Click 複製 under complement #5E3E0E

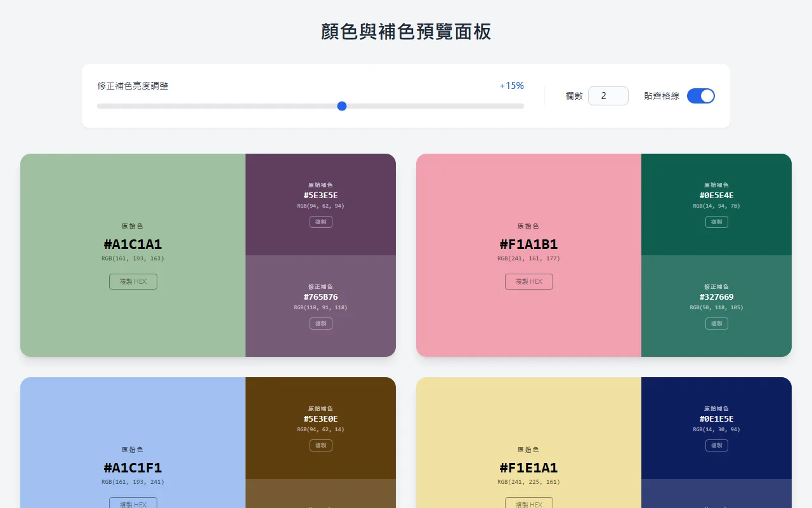(x=321, y=445)
